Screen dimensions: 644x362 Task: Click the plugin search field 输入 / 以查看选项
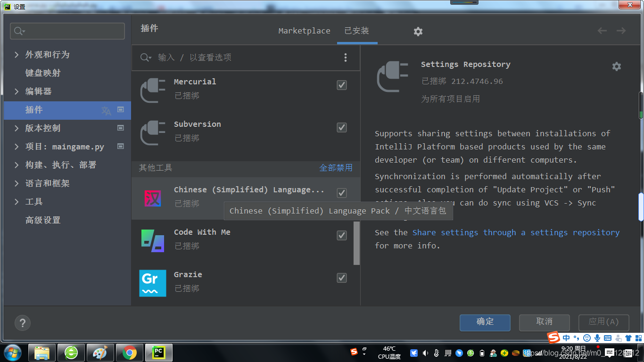pyautogui.click(x=245, y=58)
